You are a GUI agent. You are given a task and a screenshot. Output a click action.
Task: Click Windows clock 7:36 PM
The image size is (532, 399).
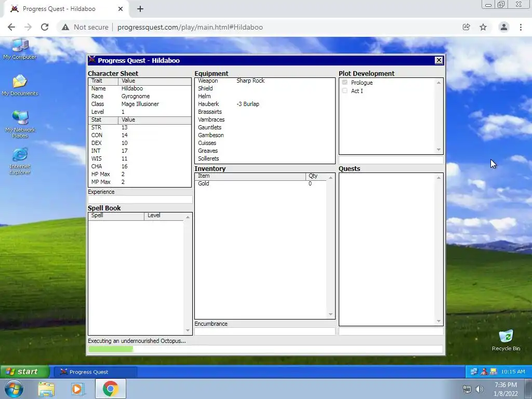506,385
